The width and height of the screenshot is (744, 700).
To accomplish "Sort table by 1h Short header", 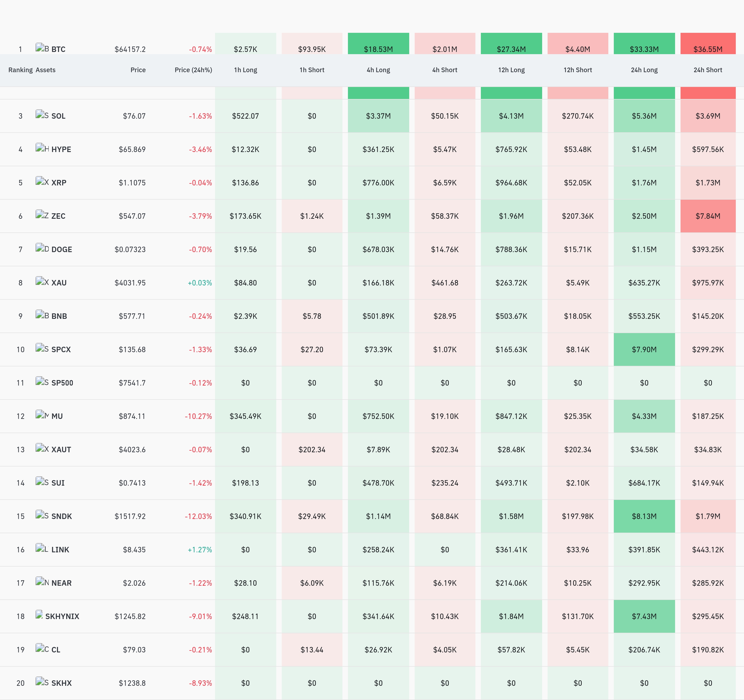I will [312, 70].
